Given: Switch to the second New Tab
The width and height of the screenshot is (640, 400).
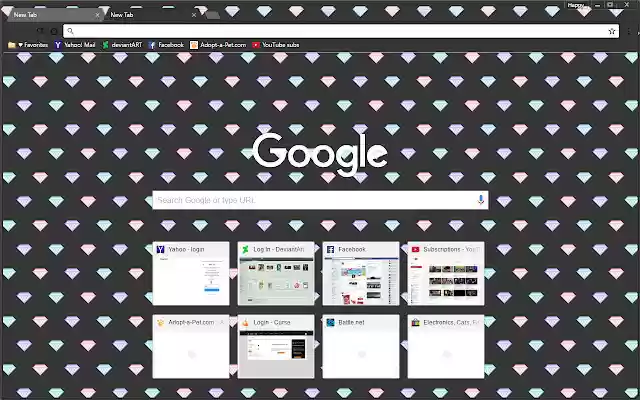Looking at the screenshot, I should pyautogui.click(x=151, y=15).
